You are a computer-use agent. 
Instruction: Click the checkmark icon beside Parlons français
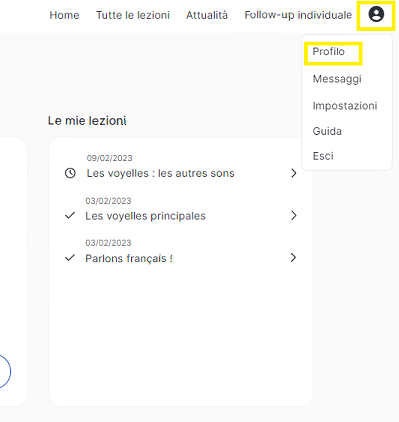(x=70, y=258)
